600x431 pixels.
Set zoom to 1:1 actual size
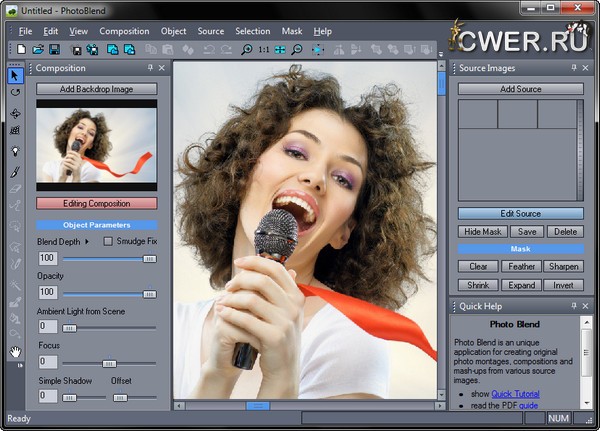click(264, 49)
